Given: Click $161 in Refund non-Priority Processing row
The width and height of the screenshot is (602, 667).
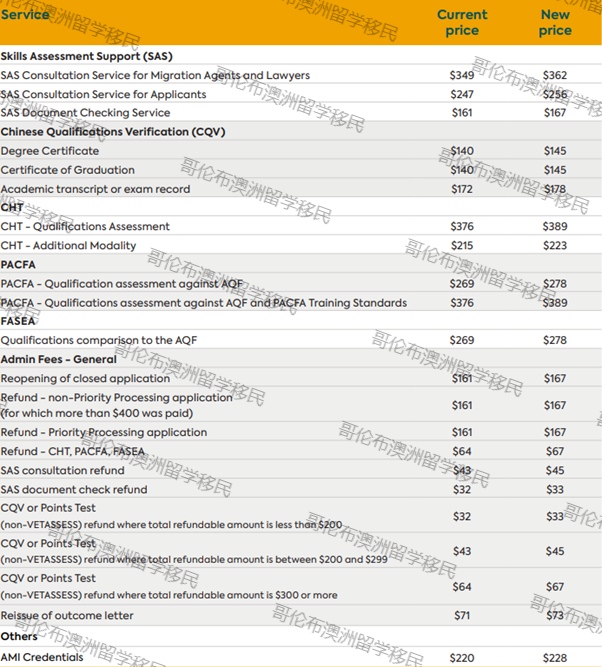Looking at the screenshot, I should click(x=462, y=405).
